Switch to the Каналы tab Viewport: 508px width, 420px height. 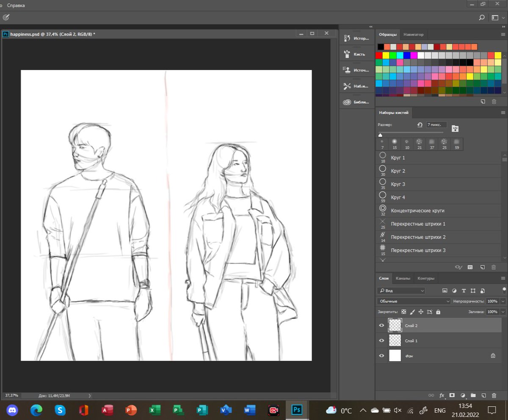[x=403, y=278]
